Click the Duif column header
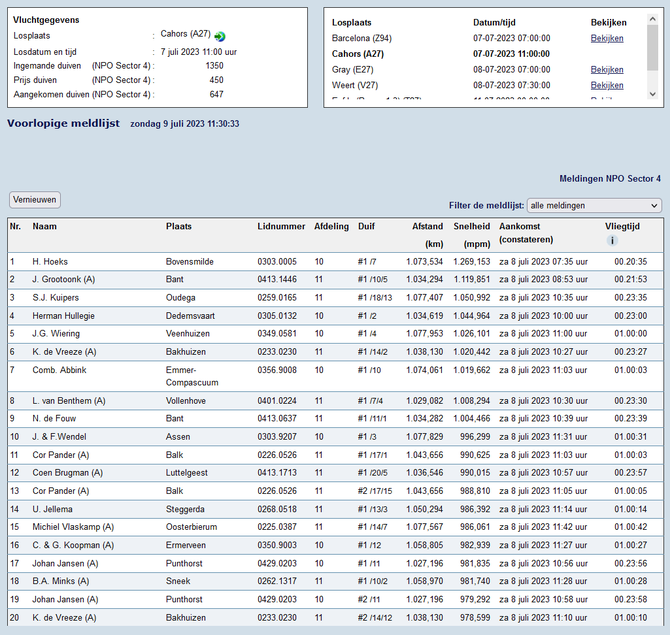The width and height of the screenshot is (670, 635). pyautogui.click(x=366, y=226)
